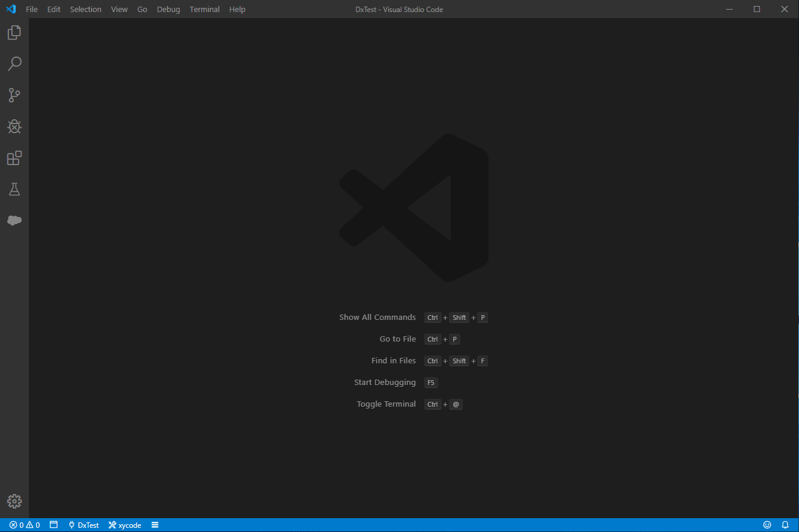Click the Go to File label

398,339
